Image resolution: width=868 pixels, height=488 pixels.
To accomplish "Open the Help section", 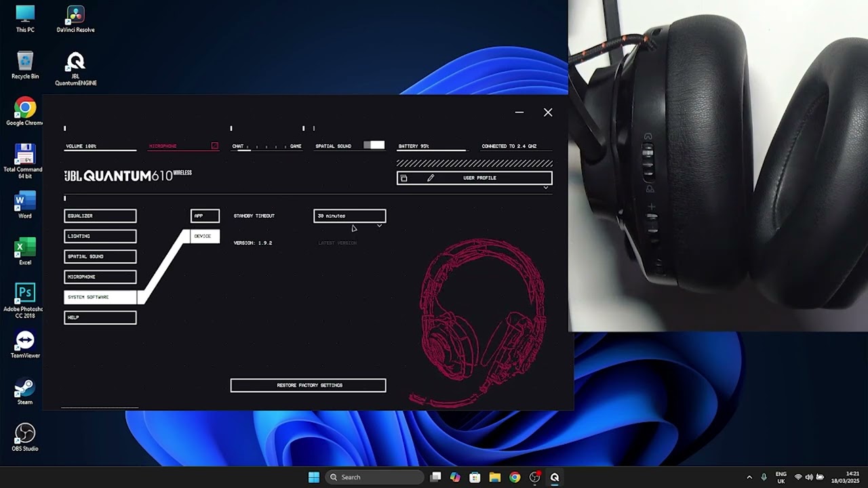I will [x=100, y=318].
